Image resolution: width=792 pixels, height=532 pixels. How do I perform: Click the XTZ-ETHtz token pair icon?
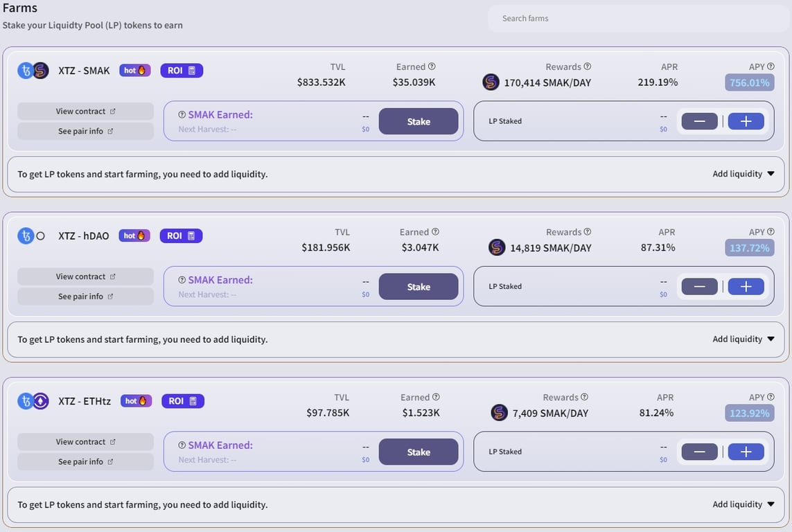pyautogui.click(x=33, y=401)
